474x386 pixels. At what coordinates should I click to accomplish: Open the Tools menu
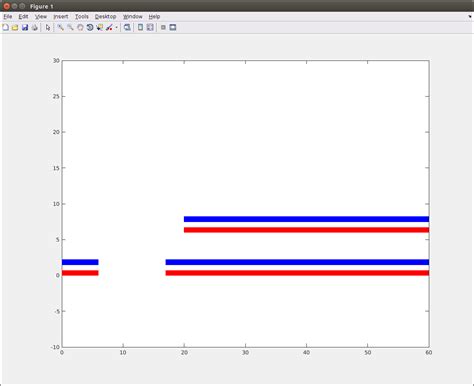pyautogui.click(x=81, y=16)
